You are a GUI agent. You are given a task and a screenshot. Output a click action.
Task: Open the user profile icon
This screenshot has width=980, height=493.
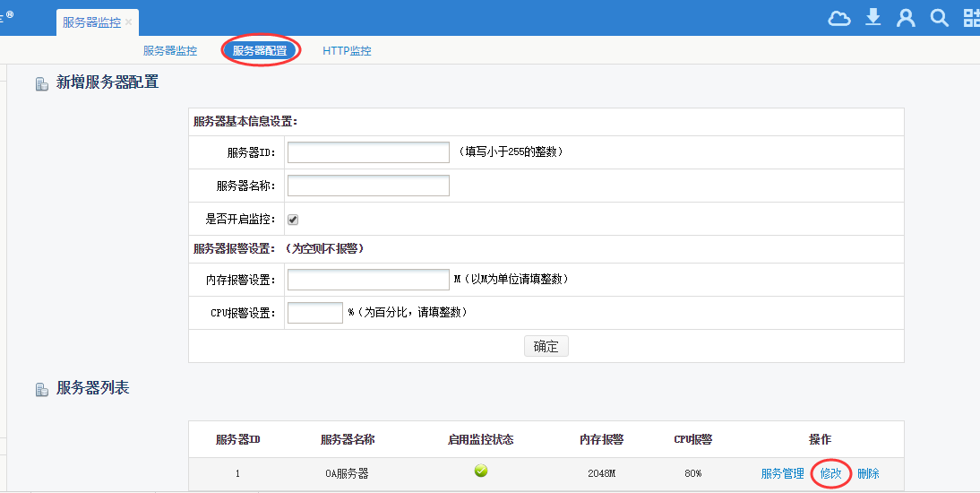point(906,19)
